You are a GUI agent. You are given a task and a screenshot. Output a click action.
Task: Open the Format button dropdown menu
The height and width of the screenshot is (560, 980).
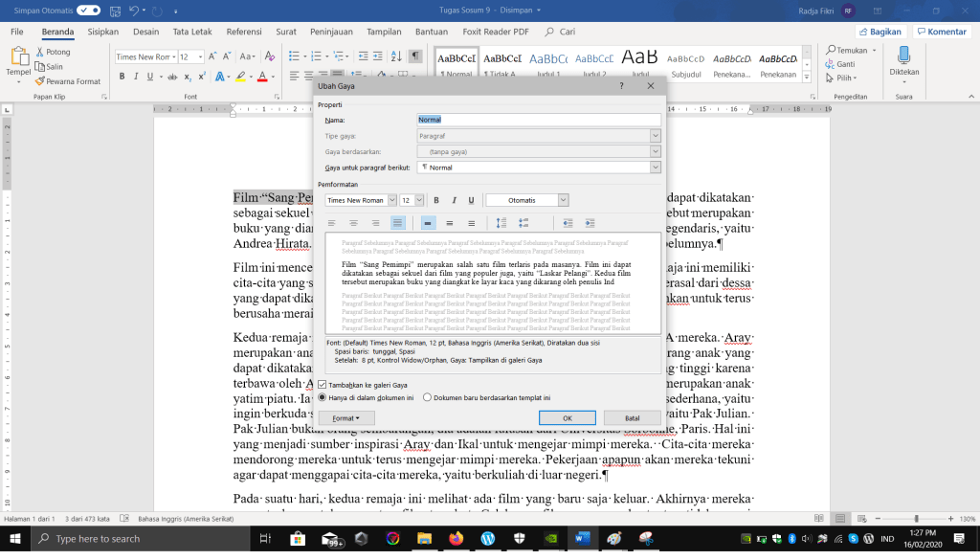pyautogui.click(x=345, y=418)
